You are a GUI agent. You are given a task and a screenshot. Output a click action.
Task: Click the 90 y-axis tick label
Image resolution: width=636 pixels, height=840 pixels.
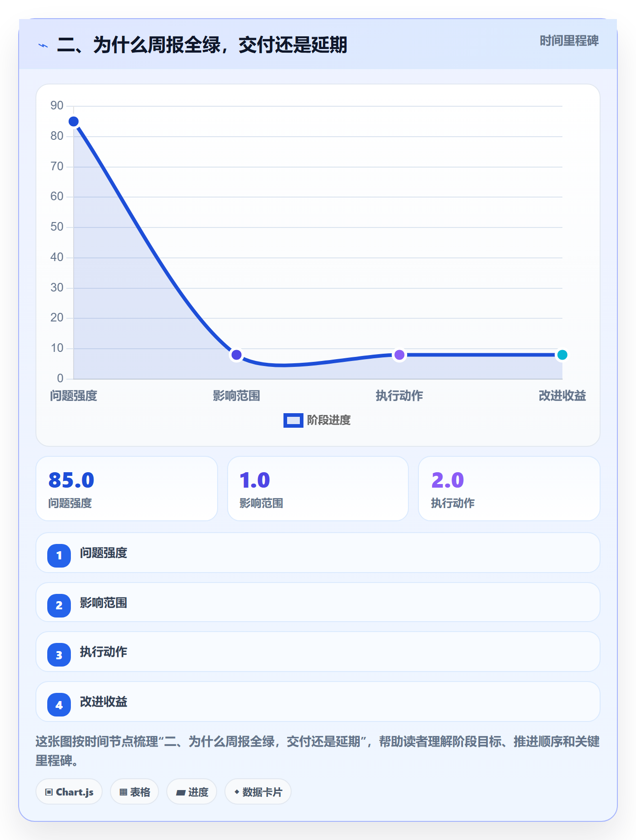pyautogui.click(x=57, y=106)
